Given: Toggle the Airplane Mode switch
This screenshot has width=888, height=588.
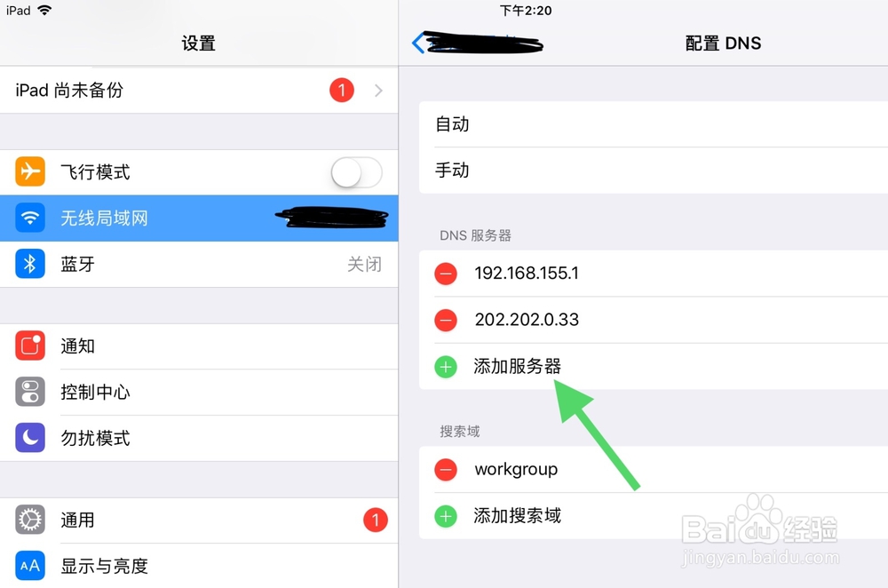Looking at the screenshot, I should coord(356,172).
